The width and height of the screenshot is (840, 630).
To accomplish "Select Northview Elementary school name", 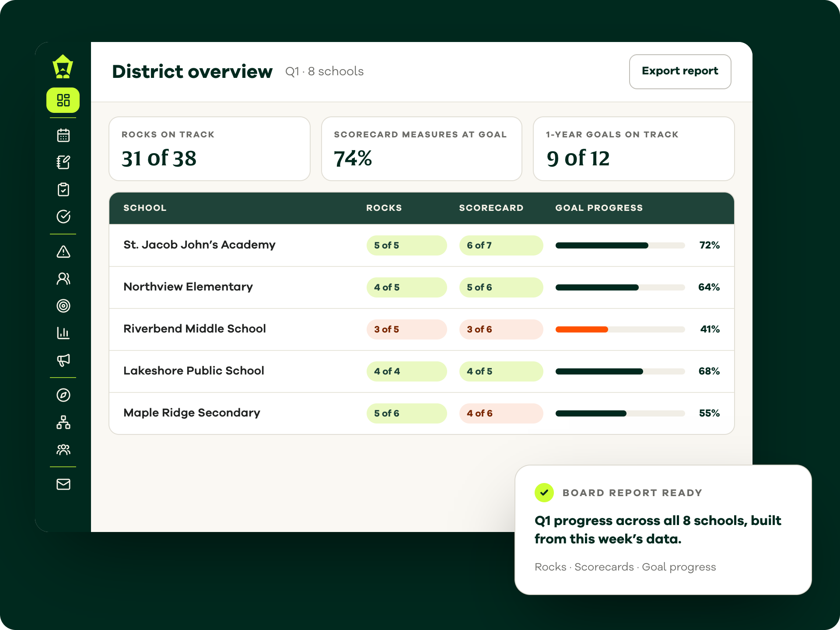I will coord(188,287).
